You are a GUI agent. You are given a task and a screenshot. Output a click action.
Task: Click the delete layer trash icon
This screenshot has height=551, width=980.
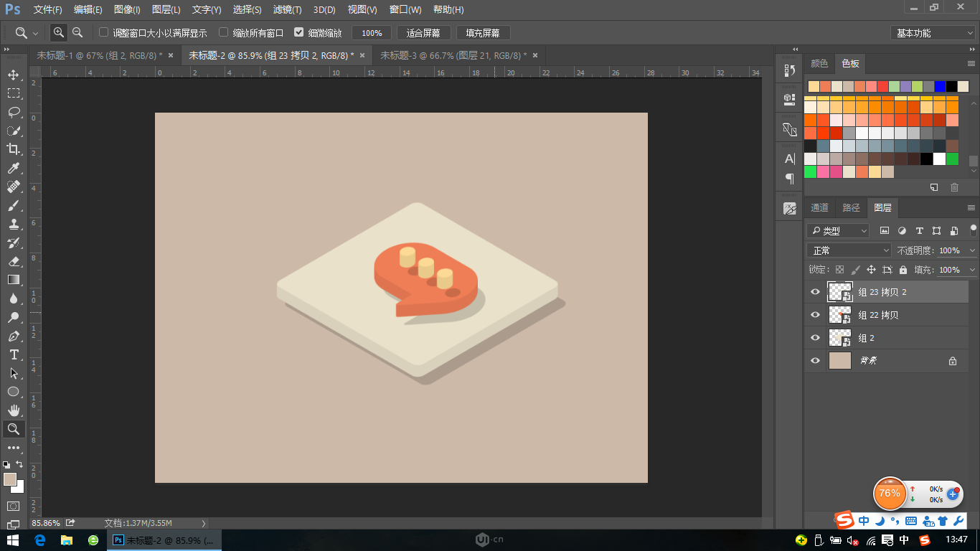(954, 187)
